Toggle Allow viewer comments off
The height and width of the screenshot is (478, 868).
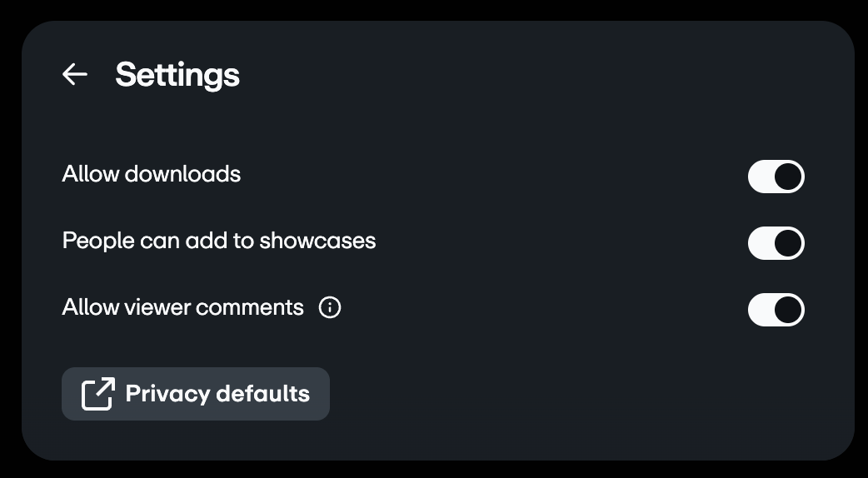tap(776, 310)
